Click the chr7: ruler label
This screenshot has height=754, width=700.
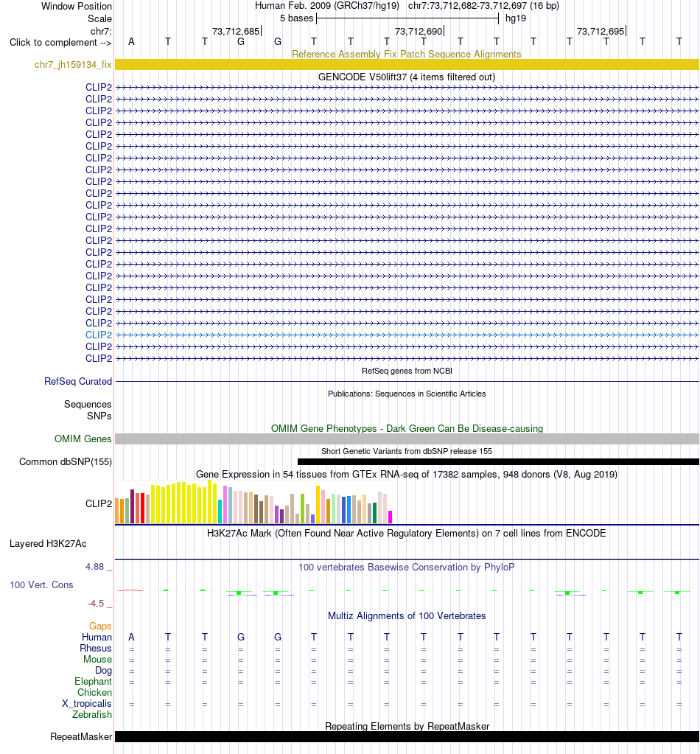[101, 31]
